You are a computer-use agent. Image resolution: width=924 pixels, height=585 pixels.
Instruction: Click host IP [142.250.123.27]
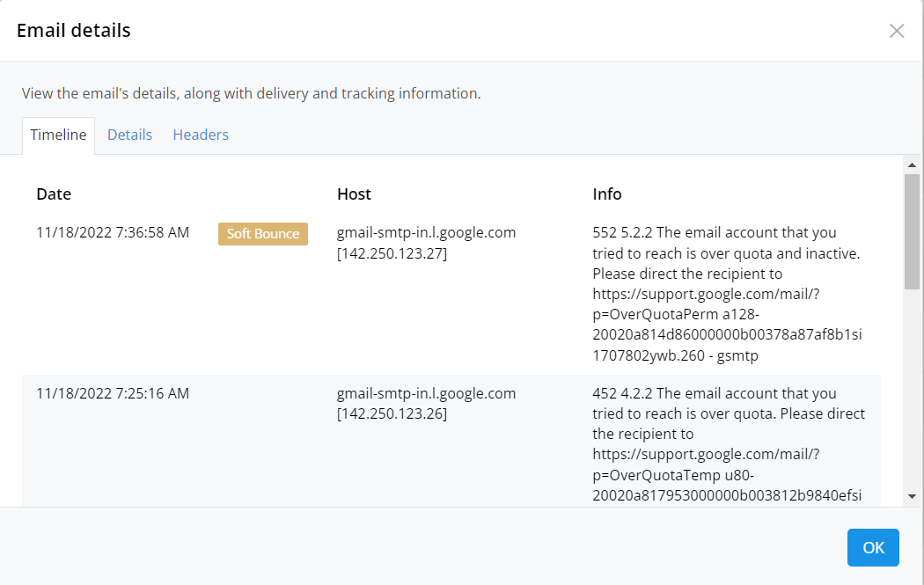(392, 253)
